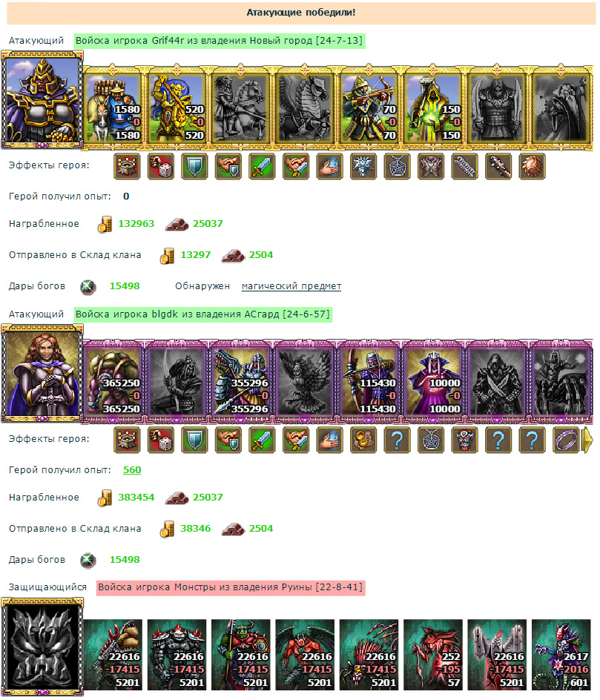Open the магический предмет link
600x700 pixels.
291,286
